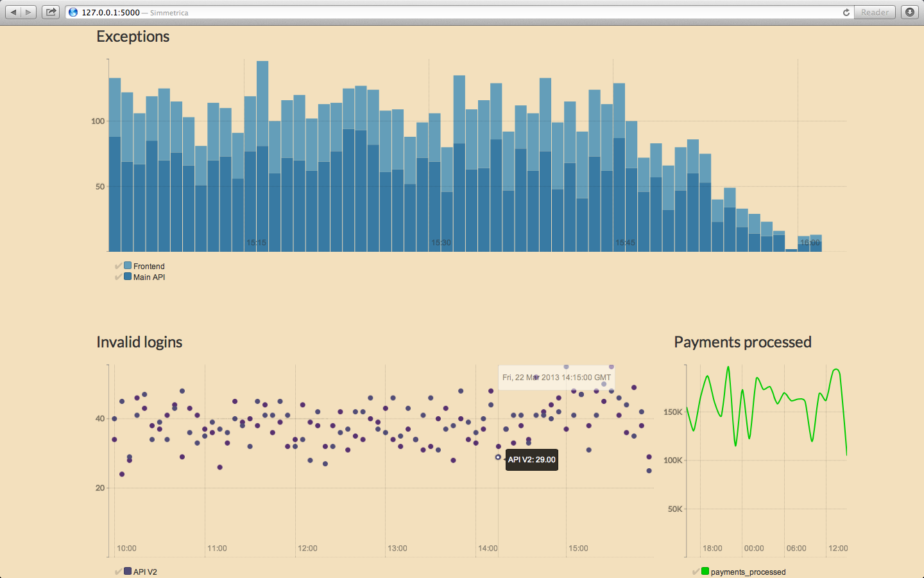Viewport: 924px width, 578px height.
Task: Open the downloads icon in toolbar
Action: tap(910, 12)
